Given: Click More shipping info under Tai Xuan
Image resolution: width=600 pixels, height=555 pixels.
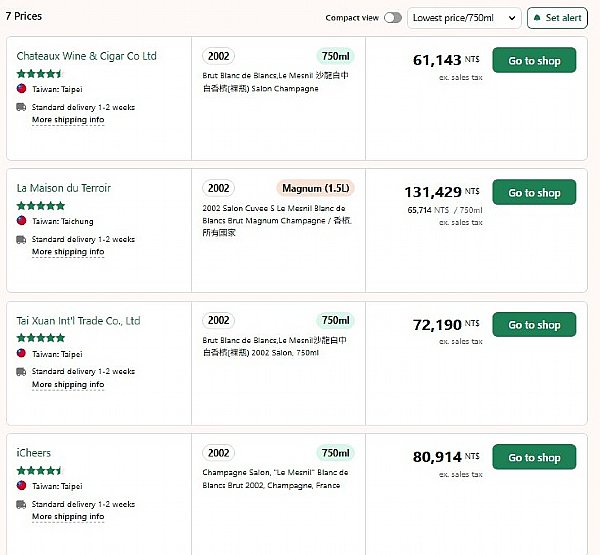Looking at the screenshot, I should (68, 384).
